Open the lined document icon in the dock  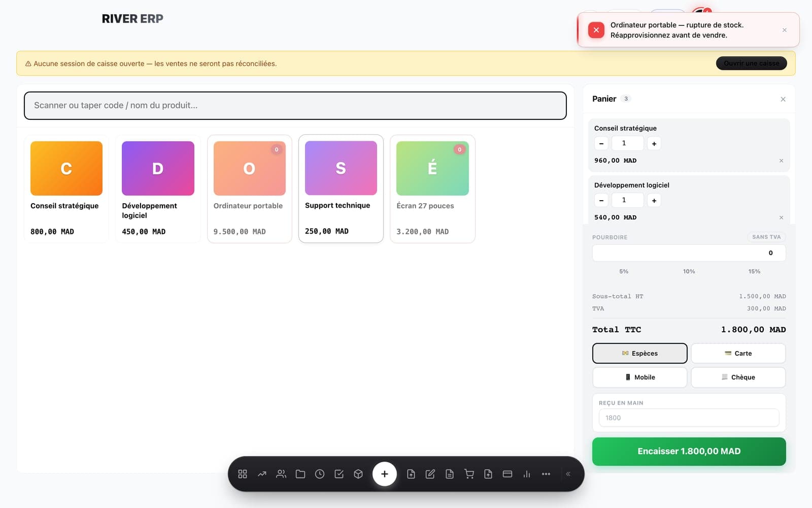[x=450, y=474]
